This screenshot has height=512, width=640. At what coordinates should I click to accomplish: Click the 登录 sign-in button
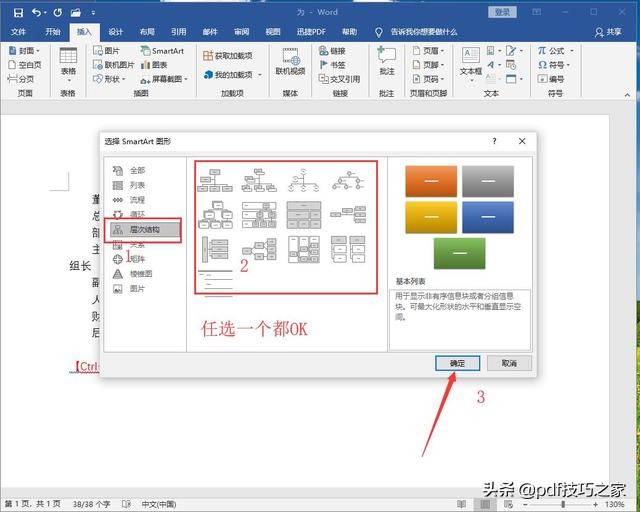coord(502,12)
